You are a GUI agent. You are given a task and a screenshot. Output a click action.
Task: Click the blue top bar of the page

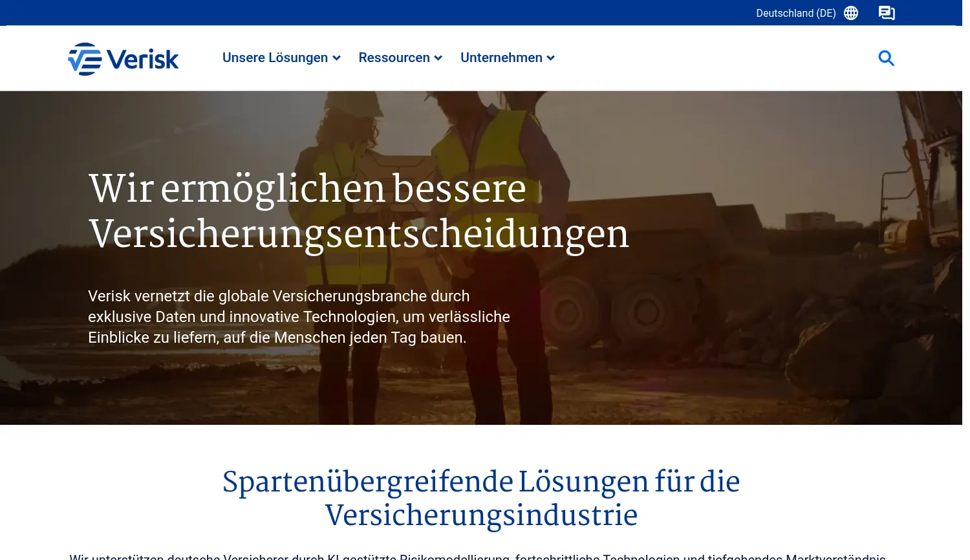coord(388,12)
